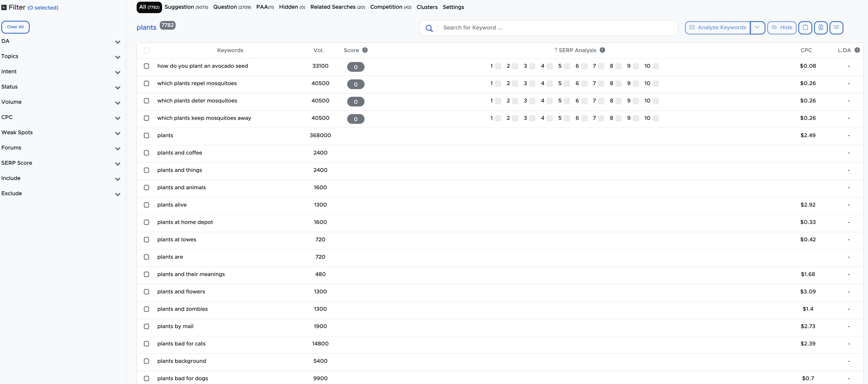Click the columns layout icon
The height and width of the screenshot is (384, 868).
click(x=836, y=27)
